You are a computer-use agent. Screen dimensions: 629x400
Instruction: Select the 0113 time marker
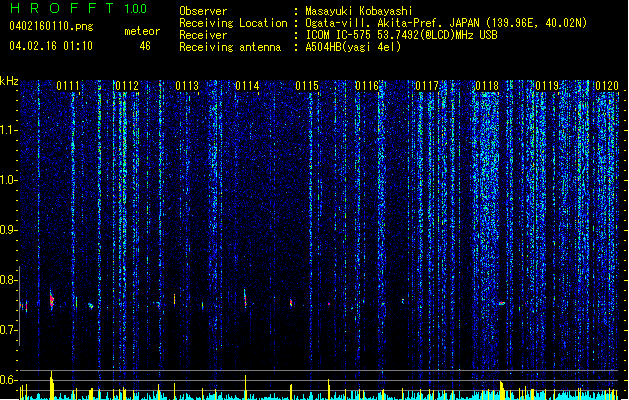[187, 86]
